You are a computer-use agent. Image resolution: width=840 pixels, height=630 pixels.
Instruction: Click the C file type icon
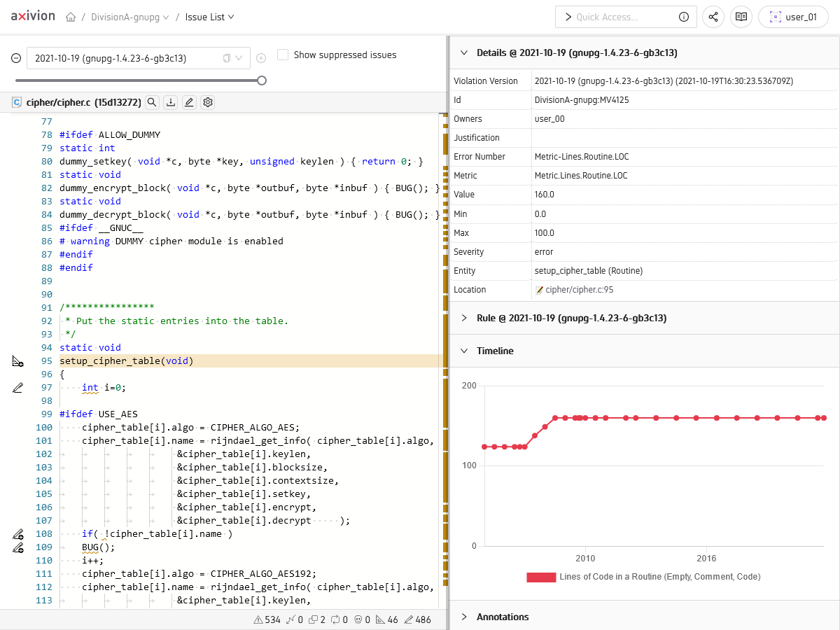pos(17,102)
